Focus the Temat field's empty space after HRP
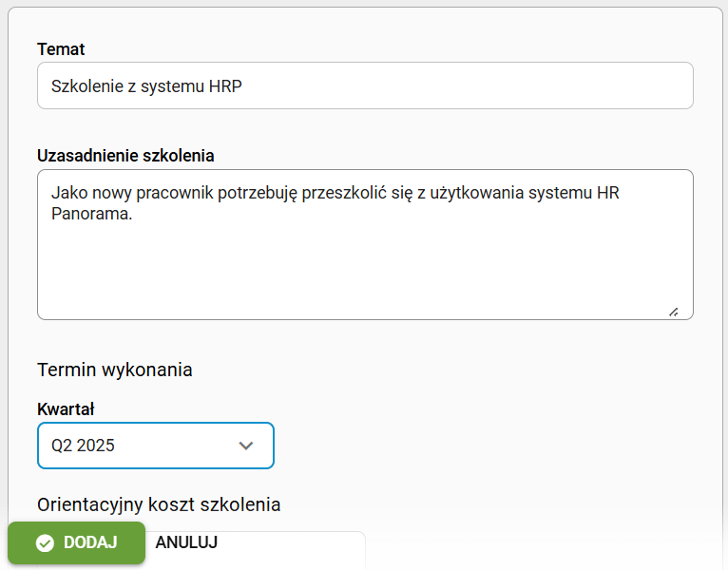 tap(465, 85)
